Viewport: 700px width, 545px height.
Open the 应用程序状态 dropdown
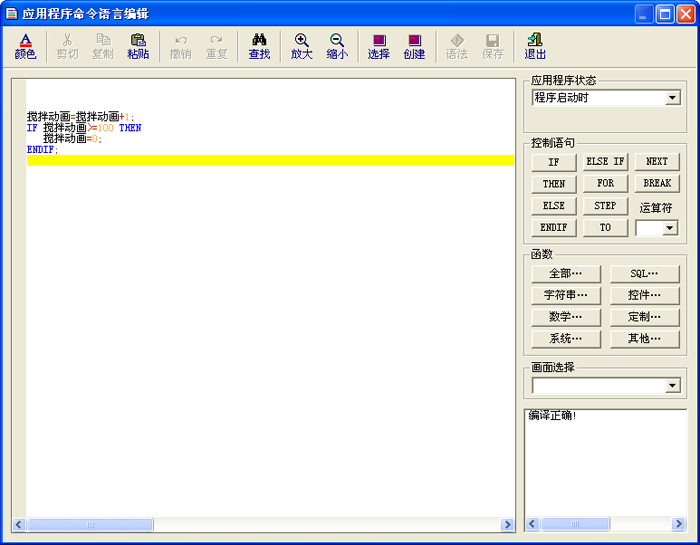[672, 98]
